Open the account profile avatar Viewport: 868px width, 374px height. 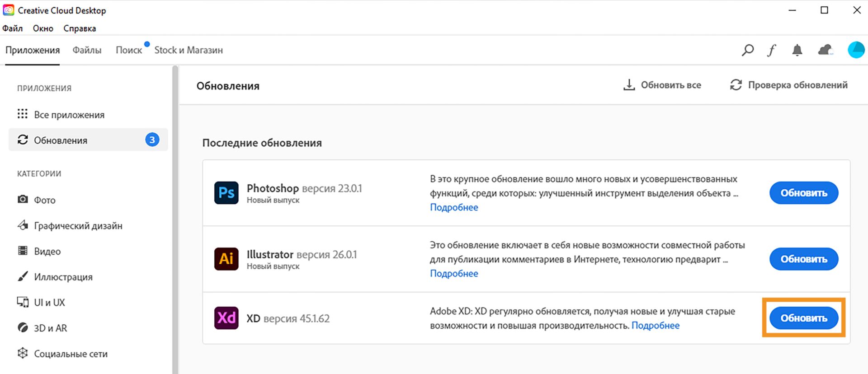click(x=856, y=50)
